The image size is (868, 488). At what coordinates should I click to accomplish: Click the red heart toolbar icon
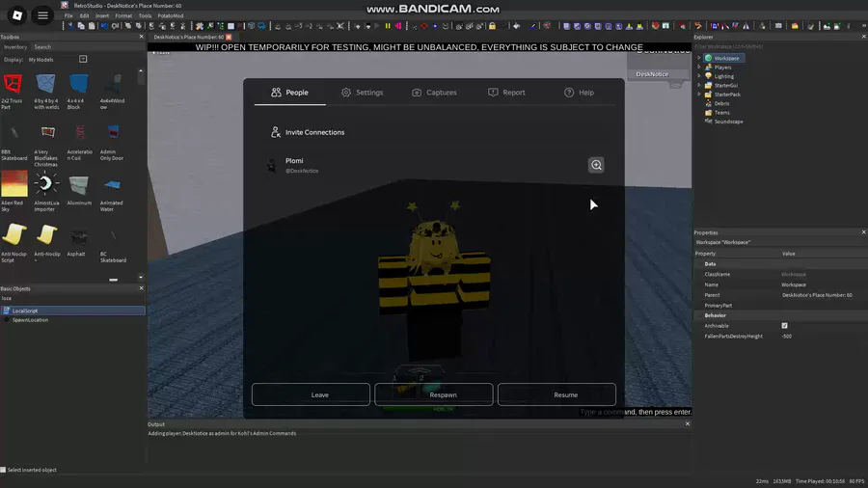point(655,26)
